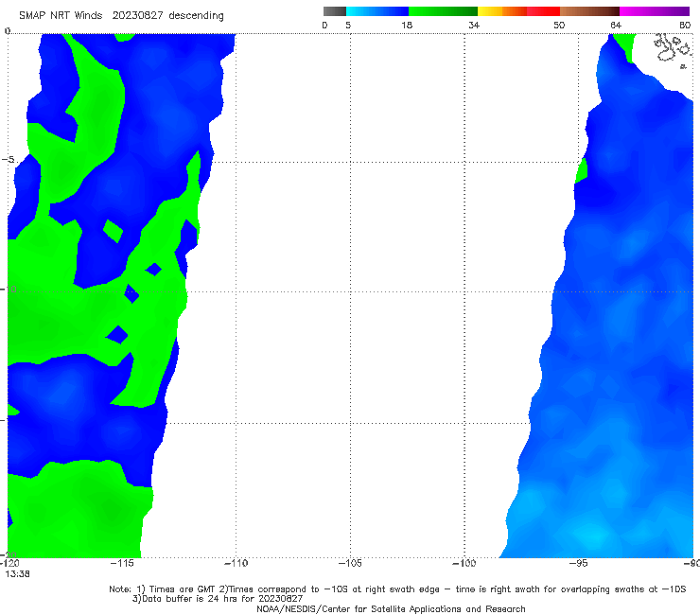700x615 pixels.
Task: Click the note 'time is right swath for overlapping'
Action: [x=534, y=589]
